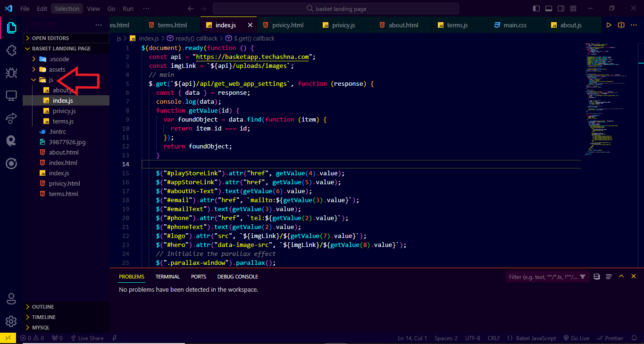This screenshot has width=644, height=344.
Task: Toggle Primary Side Bar visibility
Action: click(x=536, y=8)
